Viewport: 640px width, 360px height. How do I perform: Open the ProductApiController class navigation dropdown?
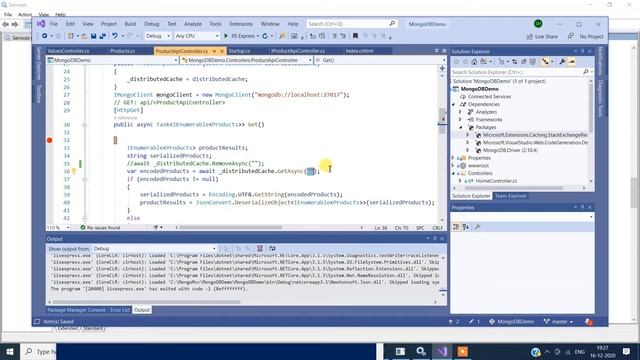click(x=247, y=60)
